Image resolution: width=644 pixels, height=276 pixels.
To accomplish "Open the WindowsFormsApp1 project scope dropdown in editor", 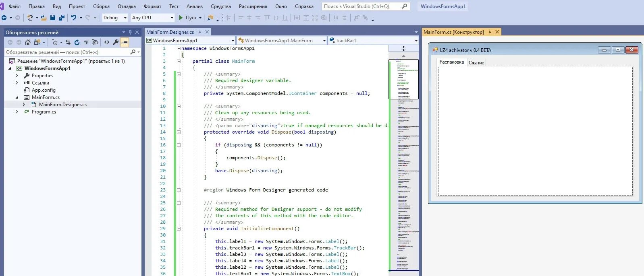I will click(233, 41).
